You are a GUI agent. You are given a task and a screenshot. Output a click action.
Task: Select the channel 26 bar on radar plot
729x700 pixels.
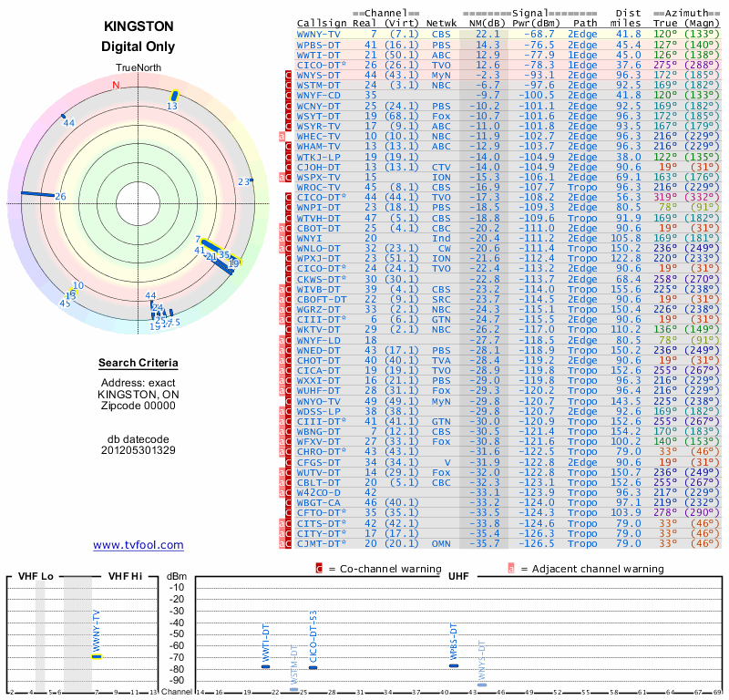click(x=38, y=194)
